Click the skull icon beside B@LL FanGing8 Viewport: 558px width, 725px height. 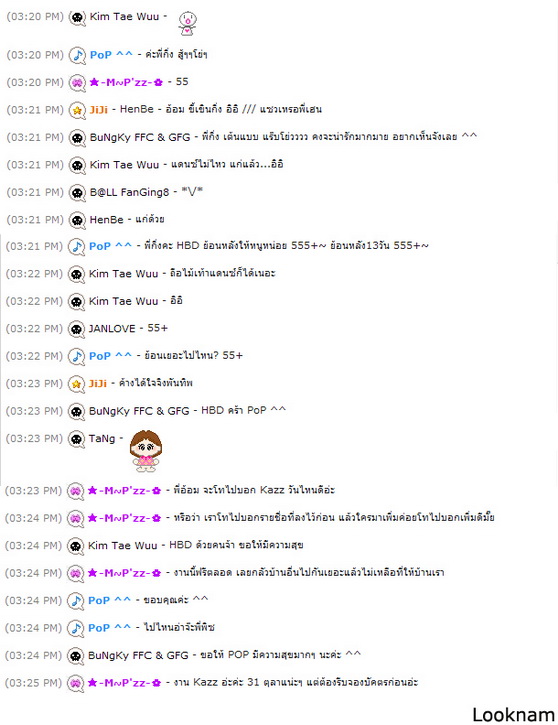(77, 193)
